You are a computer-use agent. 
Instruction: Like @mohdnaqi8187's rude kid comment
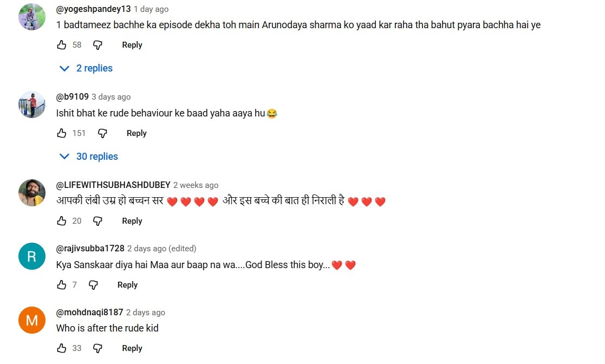pos(62,348)
